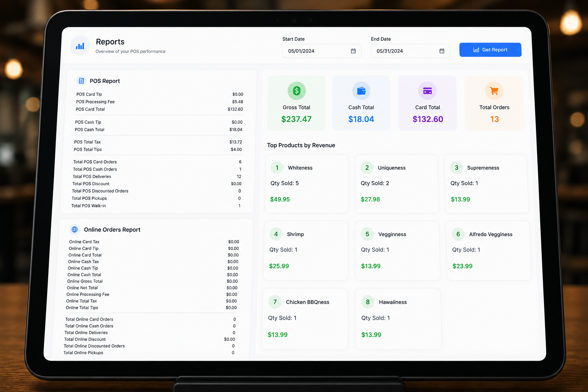Click the Card Total credit card icon
This screenshot has height=392, width=588.
[428, 91]
